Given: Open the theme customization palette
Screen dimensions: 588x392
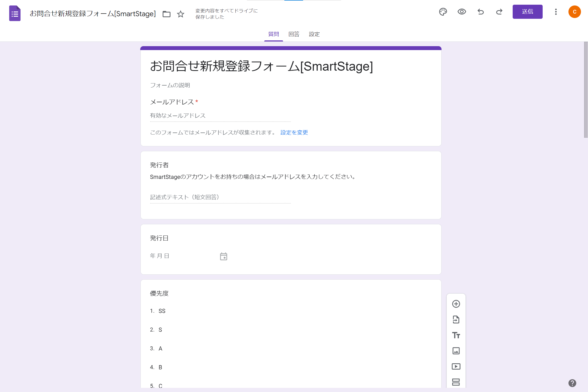Looking at the screenshot, I should tap(443, 12).
